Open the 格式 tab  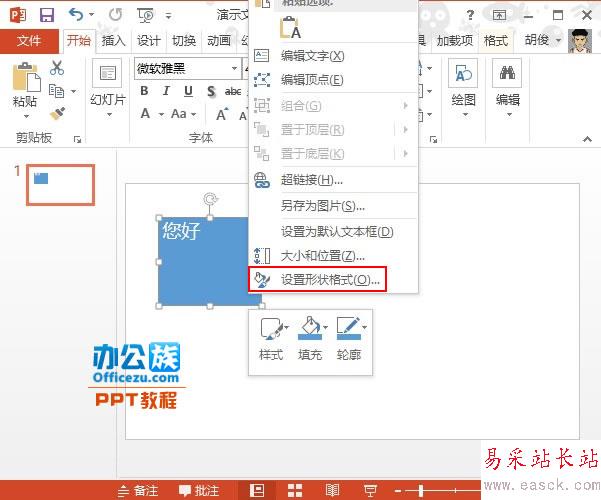click(496, 41)
